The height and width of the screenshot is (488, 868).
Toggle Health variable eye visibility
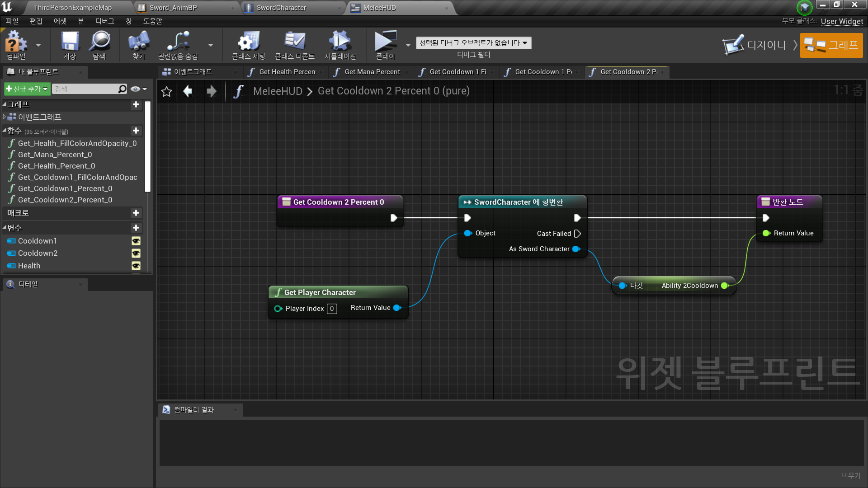(x=136, y=266)
